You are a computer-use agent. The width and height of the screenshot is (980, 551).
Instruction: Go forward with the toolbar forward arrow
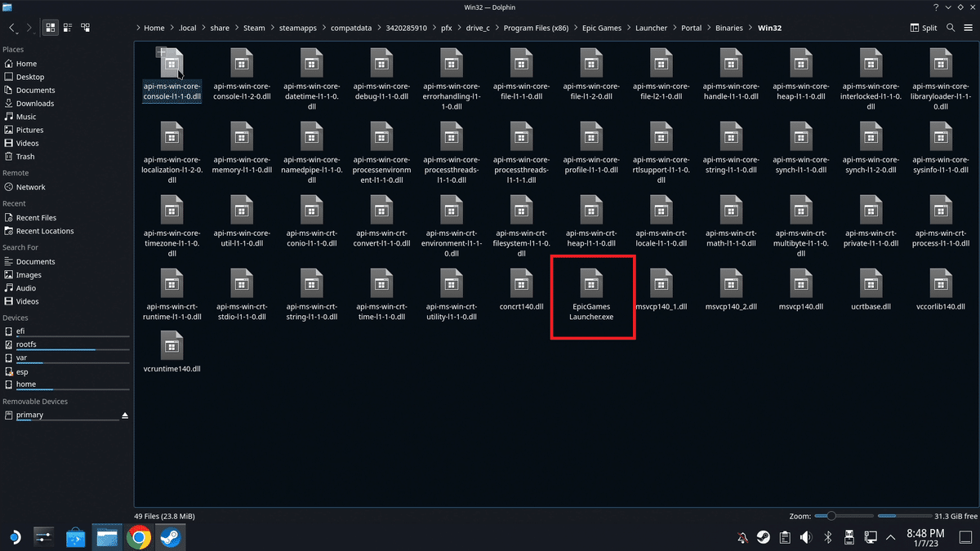point(29,27)
